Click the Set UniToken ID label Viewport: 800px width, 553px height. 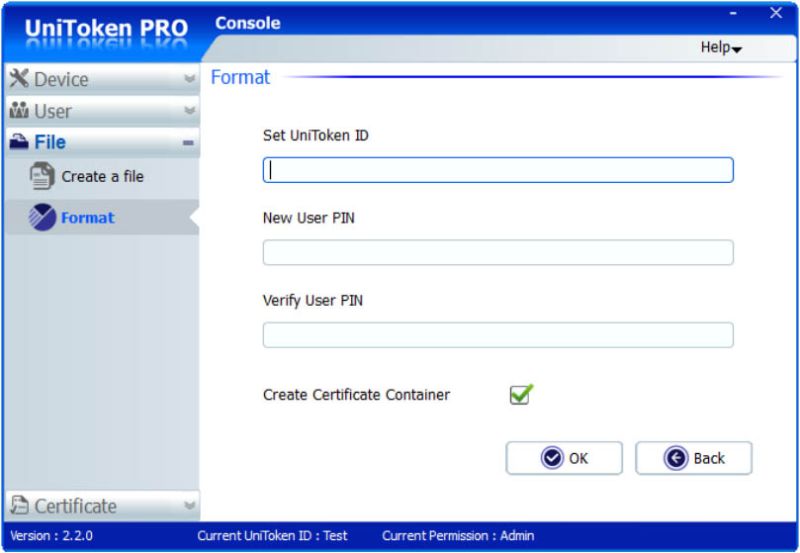coord(315,135)
